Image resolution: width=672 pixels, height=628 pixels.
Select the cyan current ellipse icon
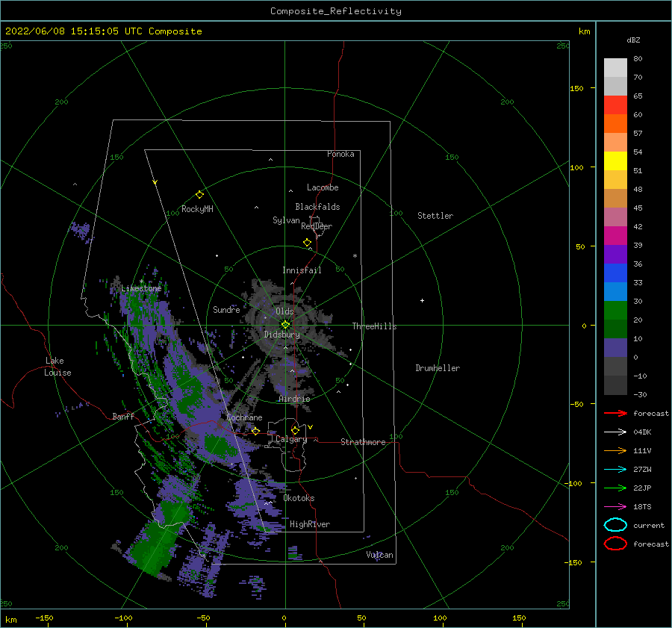[x=615, y=525]
